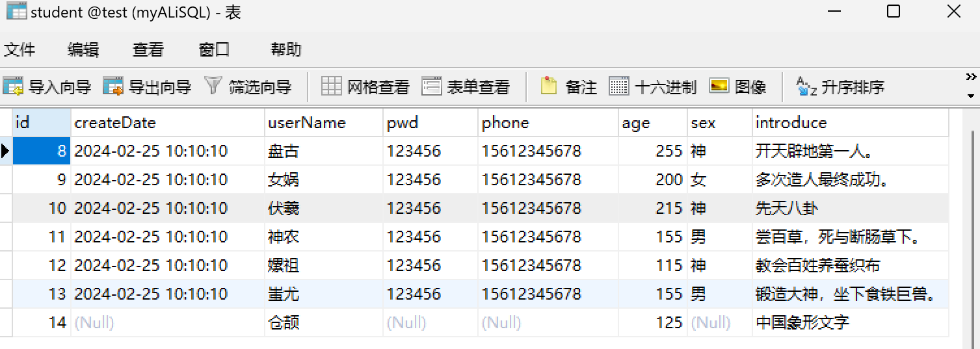980x349 pixels.
Task: Open the Image (图像) viewer icon
Action: 719,86
